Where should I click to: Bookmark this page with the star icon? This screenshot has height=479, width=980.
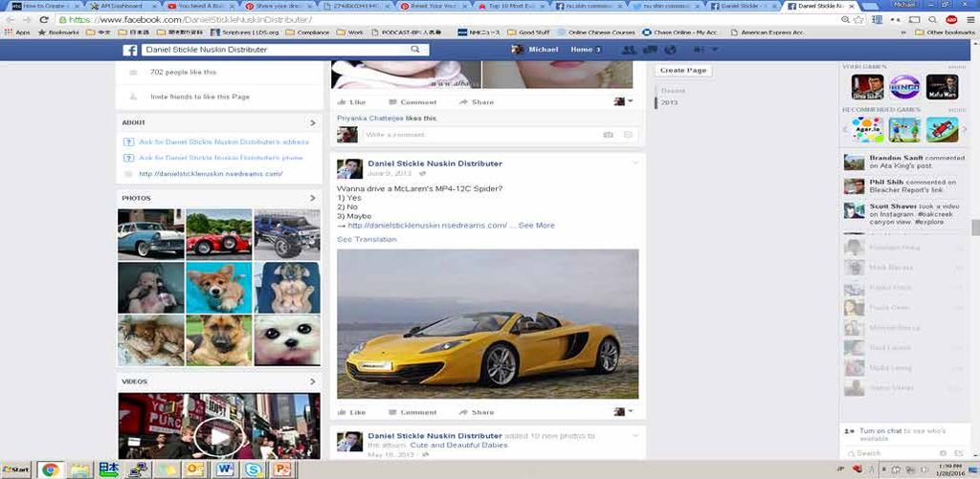pos(859,20)
